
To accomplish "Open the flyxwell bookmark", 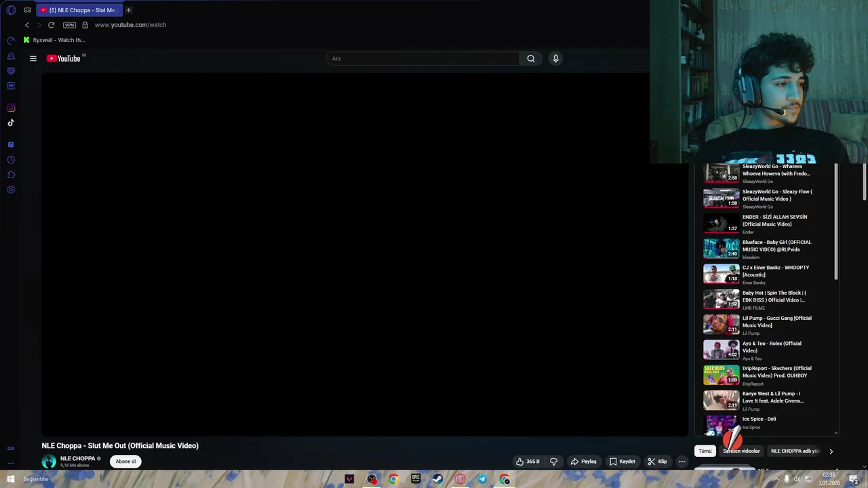I will point(54,40).
